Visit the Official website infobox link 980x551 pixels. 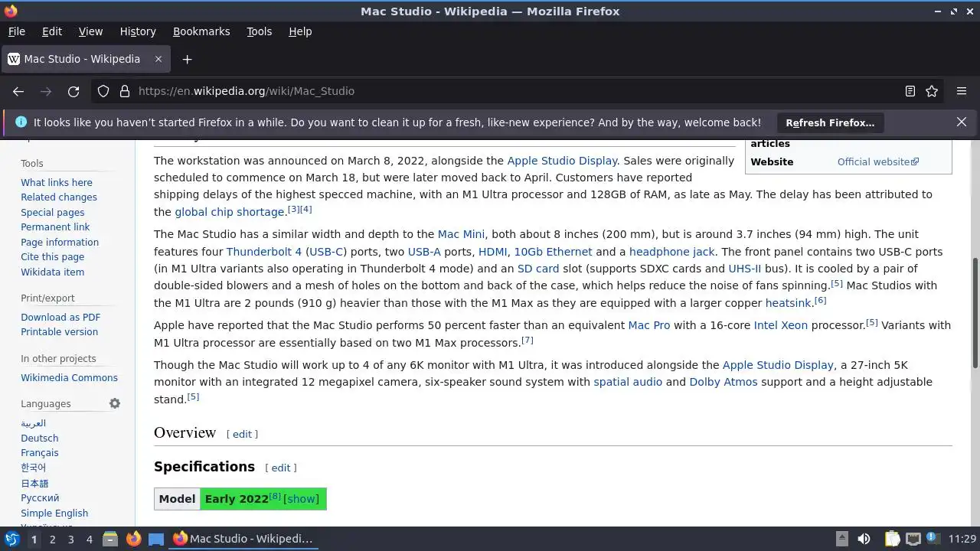pyautogui.click(x=877, y=161)
